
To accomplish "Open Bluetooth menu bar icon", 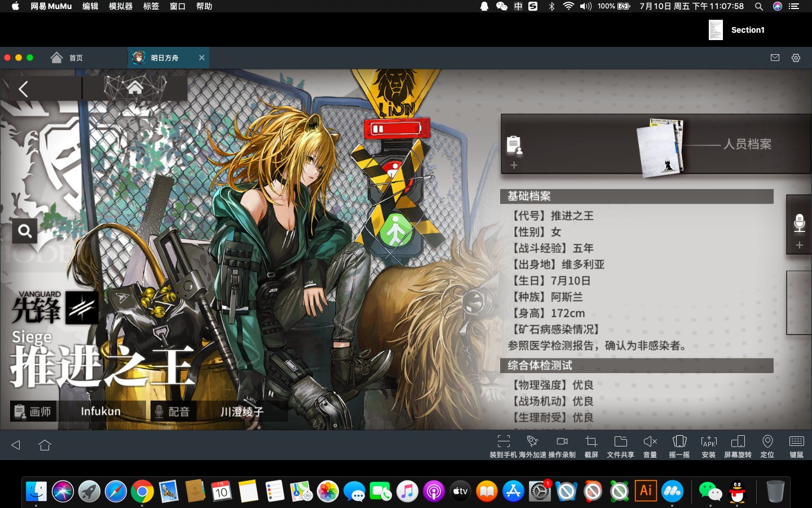I will [x=551, y=6].
